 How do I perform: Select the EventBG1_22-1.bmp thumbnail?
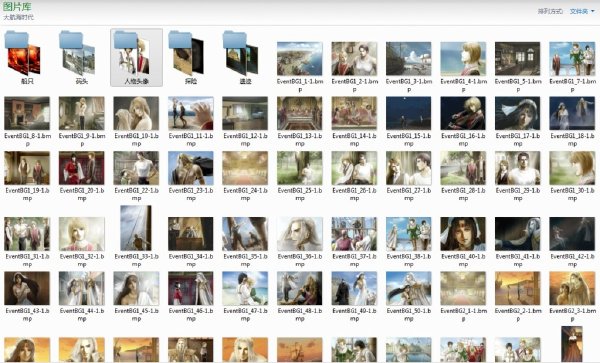pos(136,168)
